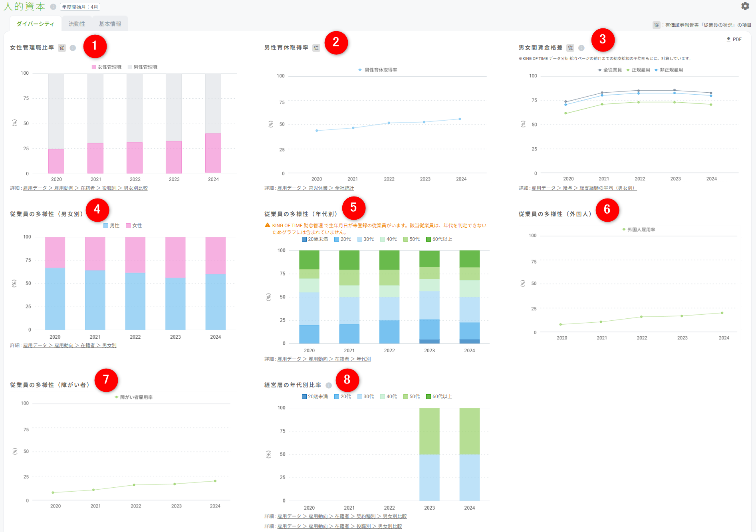This screenshot has height=532, width=756.
Task: Open the 総支給額の平均（男女別）link
Action: 608,188
